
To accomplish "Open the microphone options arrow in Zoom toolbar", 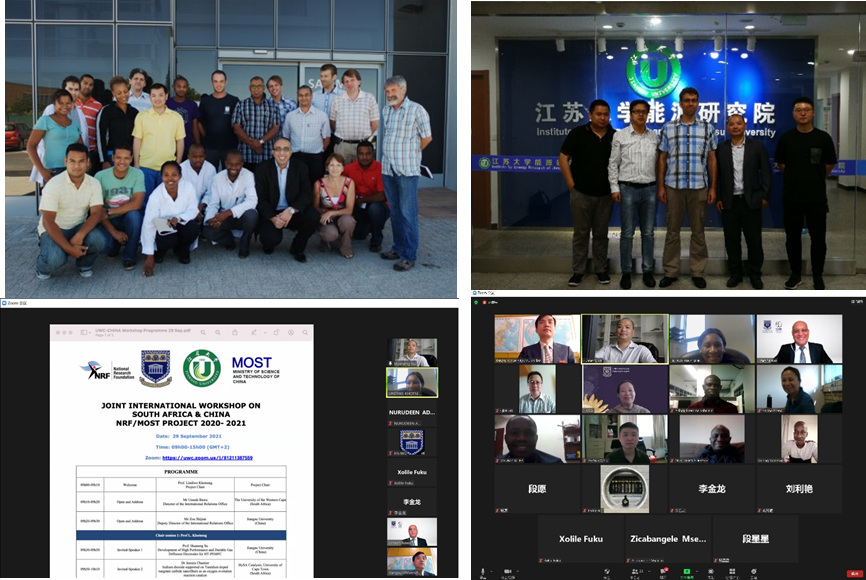I will [x=492, y=571].
